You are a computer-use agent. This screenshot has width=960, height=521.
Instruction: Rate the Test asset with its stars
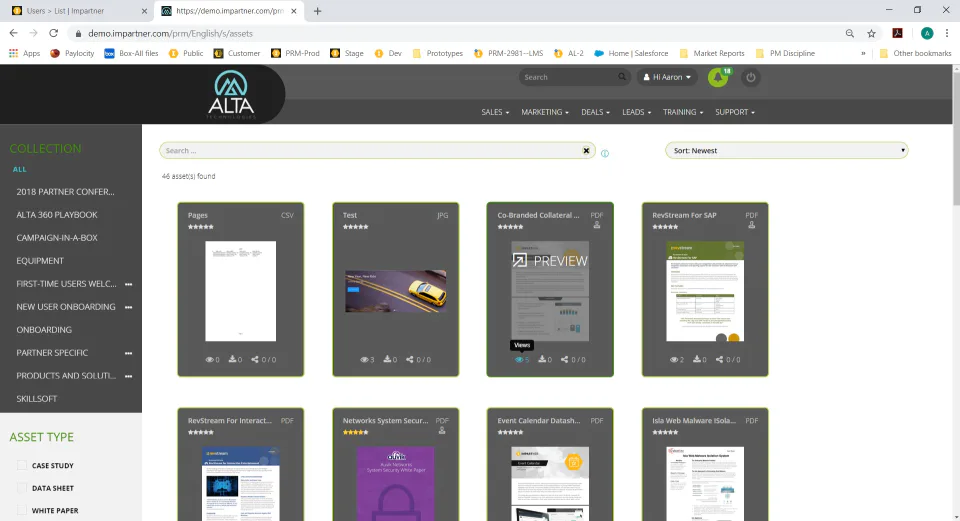point(356,227)
